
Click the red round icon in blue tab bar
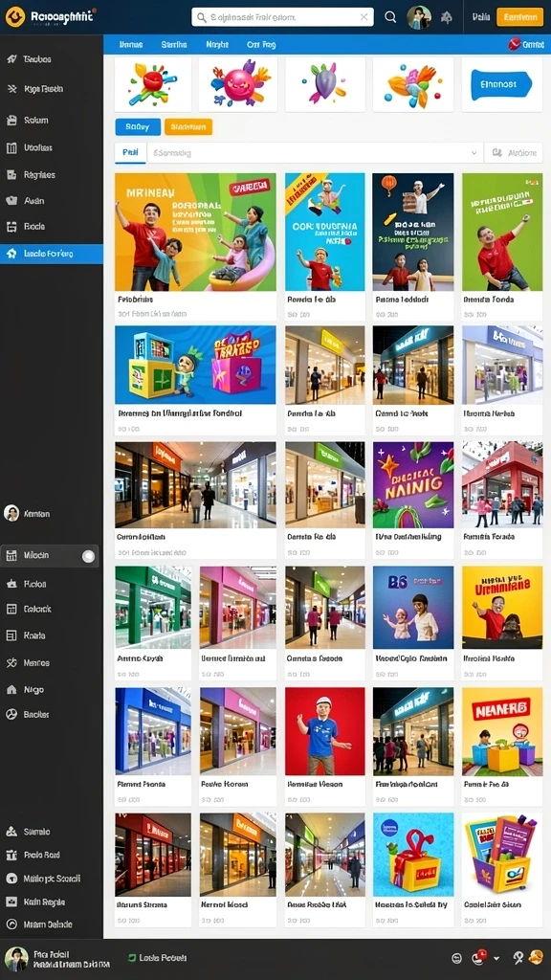coord(514,44)
